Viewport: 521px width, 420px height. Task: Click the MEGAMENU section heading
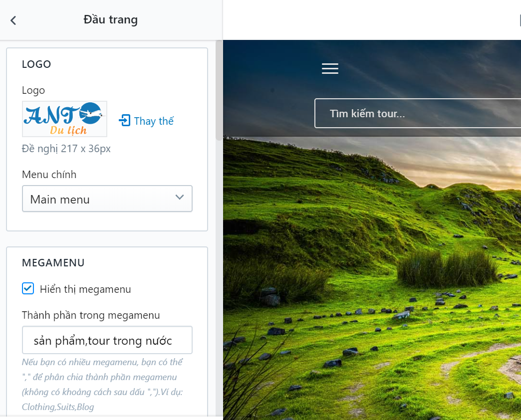pos(53,262)
